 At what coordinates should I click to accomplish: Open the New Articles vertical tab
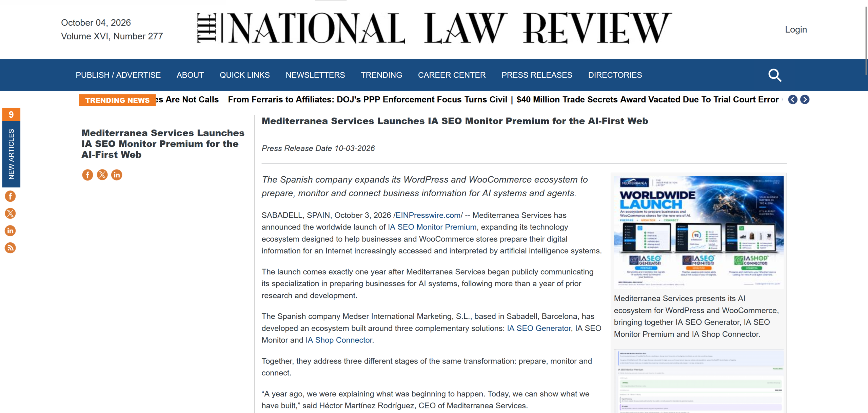click(11, 154)
